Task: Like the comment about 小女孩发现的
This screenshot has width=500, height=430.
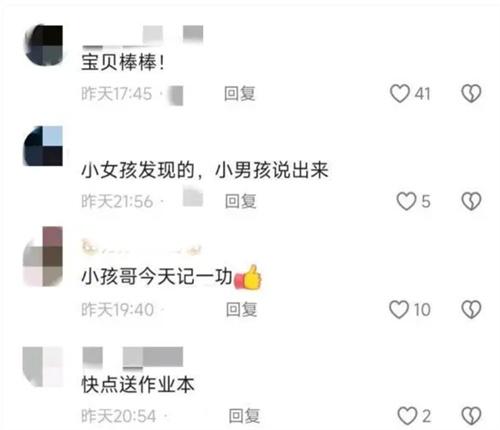Action: point(406,201)
